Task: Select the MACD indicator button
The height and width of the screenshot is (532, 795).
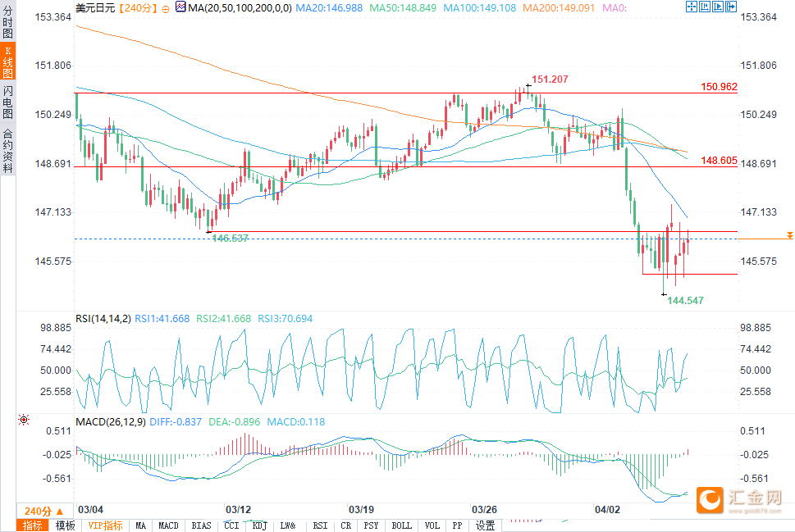Action: click(168, 525)
